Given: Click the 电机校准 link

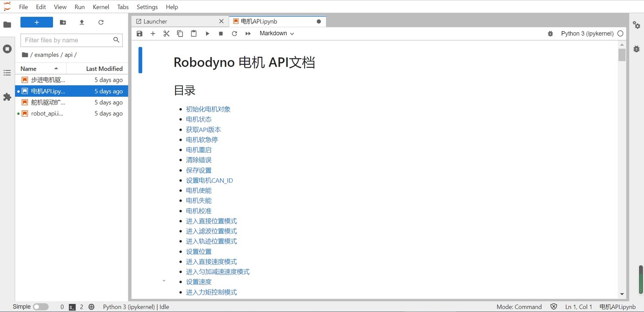Looking at the screenshot, I should [x=199, y=211].
